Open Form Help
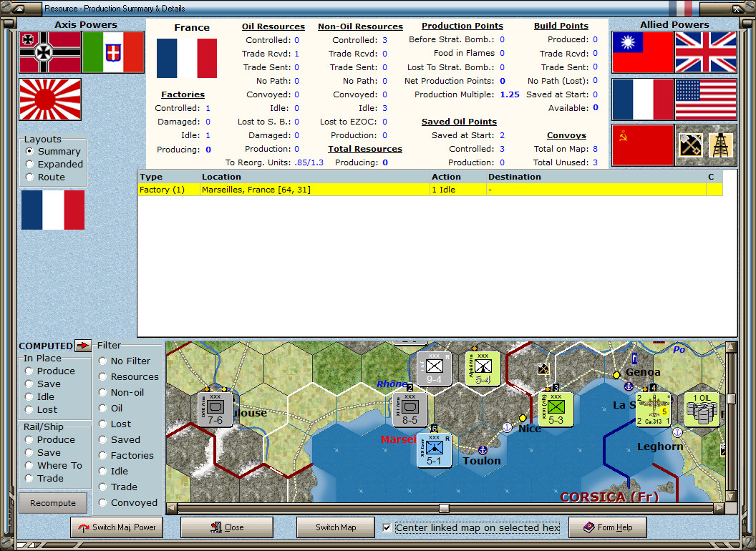756x551 pixels. coord(608,527)
